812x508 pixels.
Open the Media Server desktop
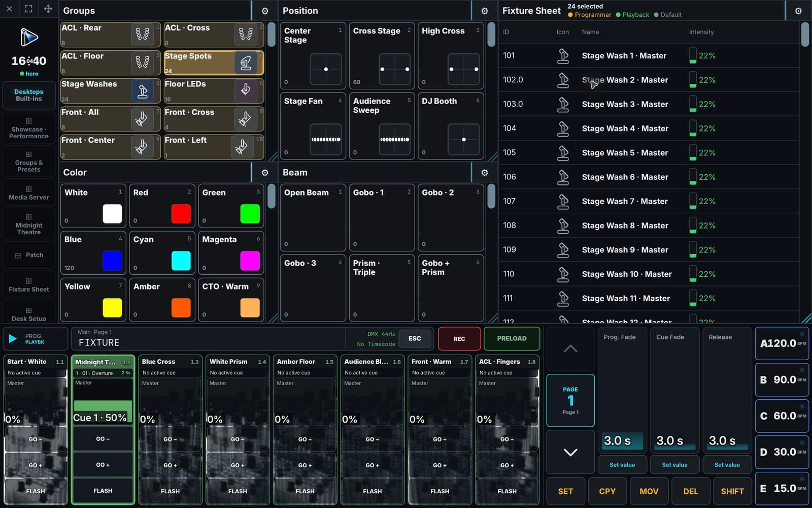(x=29, y=193)
